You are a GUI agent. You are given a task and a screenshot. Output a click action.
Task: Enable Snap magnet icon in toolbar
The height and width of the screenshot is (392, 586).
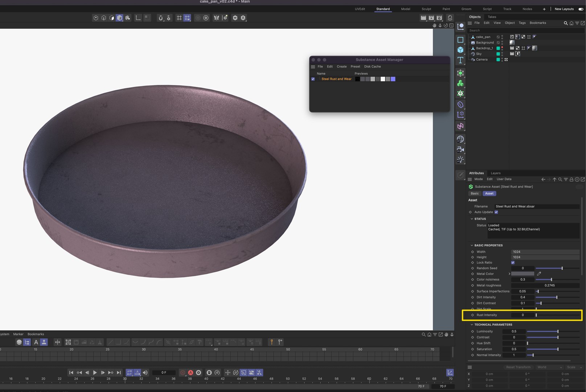[x=161, y=18]
